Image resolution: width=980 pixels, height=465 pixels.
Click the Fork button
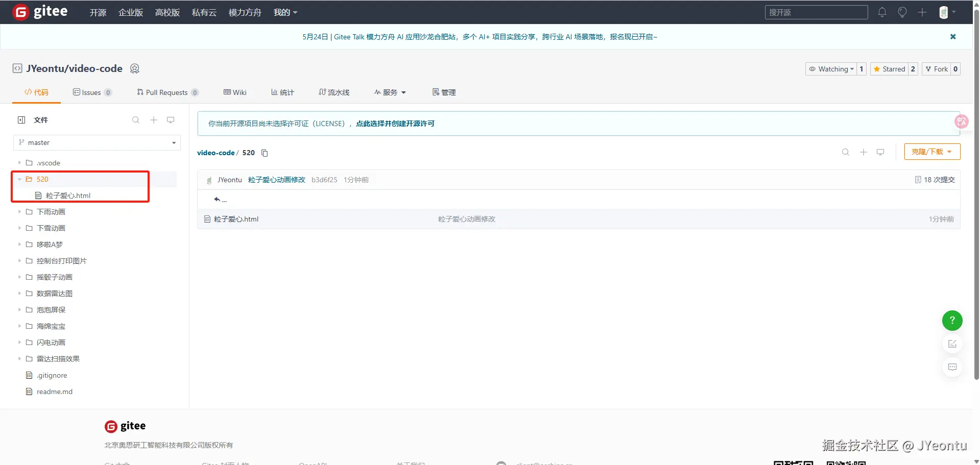[x=937, y=69]
